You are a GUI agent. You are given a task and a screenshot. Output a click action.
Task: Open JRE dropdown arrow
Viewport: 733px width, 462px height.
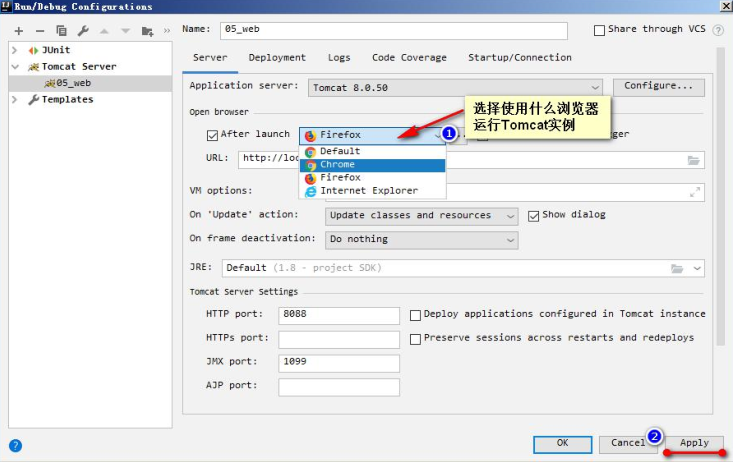[x=697, y=268]
